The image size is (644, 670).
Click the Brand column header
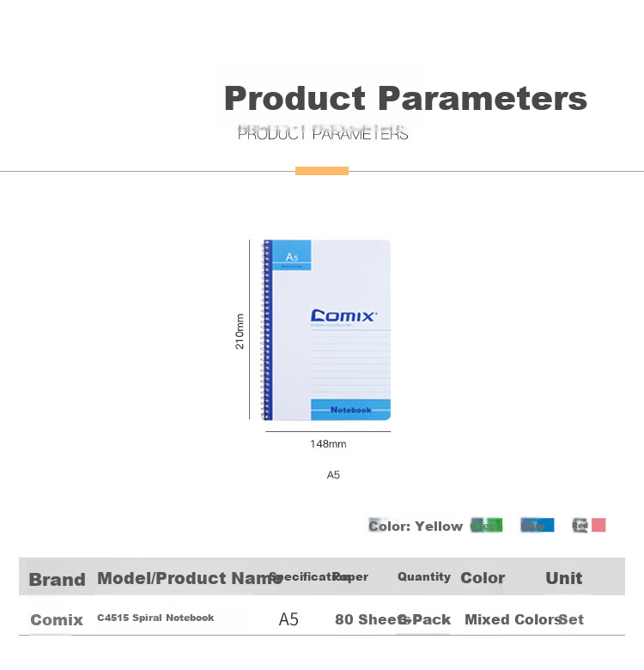coord(57,580)
